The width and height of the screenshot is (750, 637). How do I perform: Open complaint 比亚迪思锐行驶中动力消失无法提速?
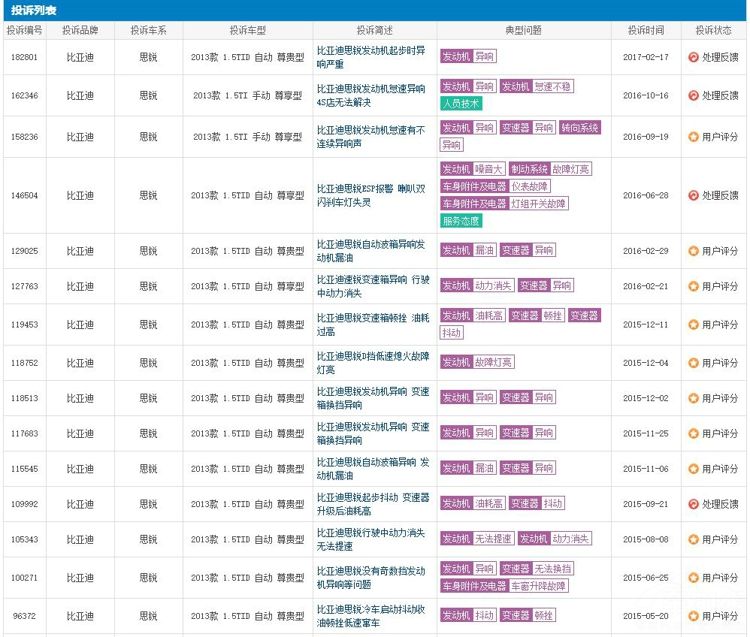tap(371, 539)
